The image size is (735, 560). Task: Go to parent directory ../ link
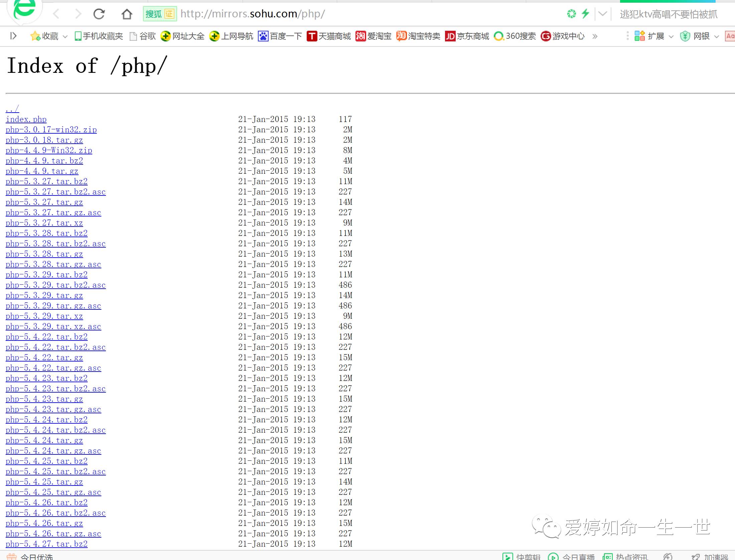click(x=12, y=109)
